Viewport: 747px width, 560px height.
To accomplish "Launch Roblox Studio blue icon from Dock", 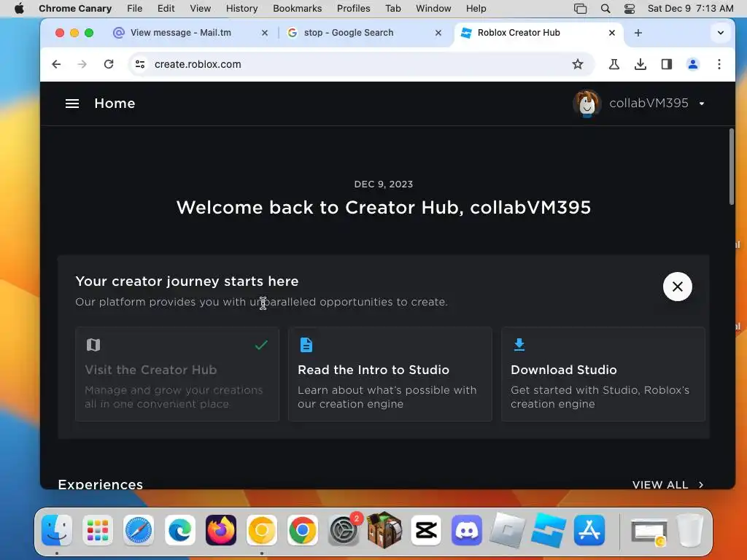I will pos(549,530).
